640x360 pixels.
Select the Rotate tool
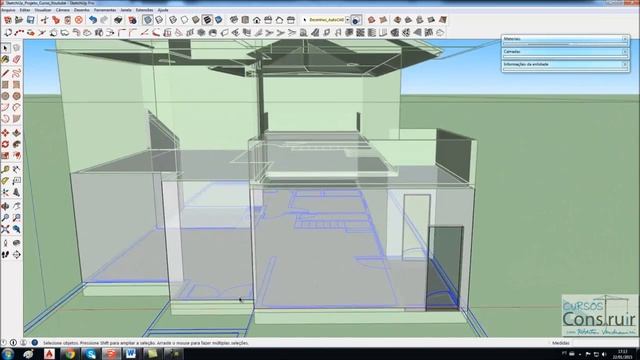5,144
